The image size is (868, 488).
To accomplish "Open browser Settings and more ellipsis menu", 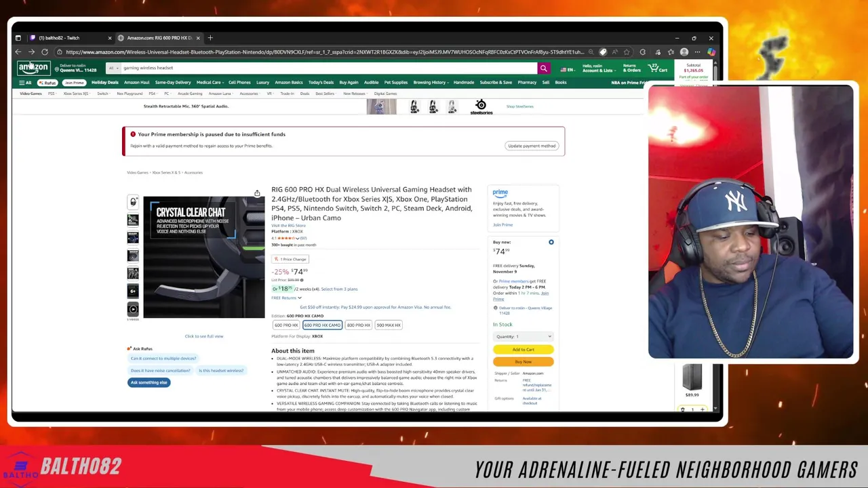I will [697, 52].
